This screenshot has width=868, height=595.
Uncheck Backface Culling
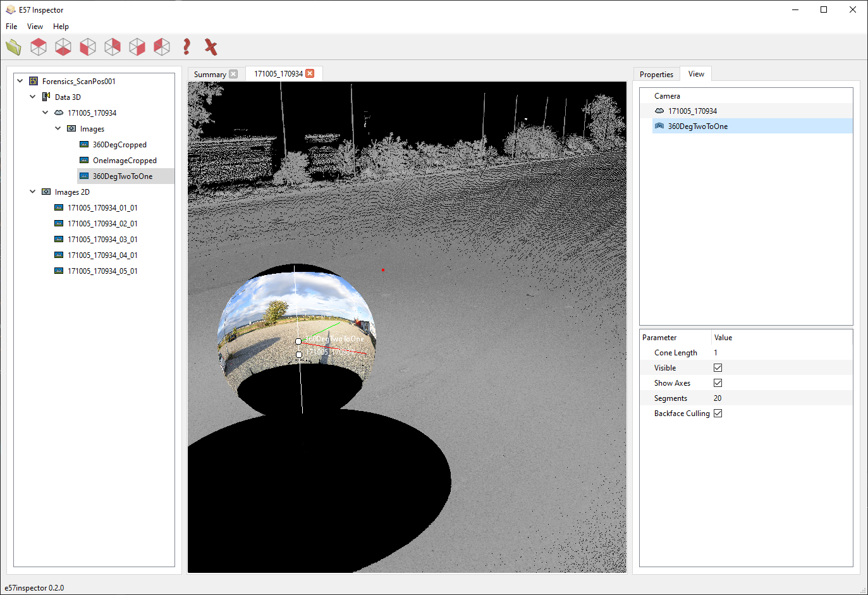tap(718, 414)
